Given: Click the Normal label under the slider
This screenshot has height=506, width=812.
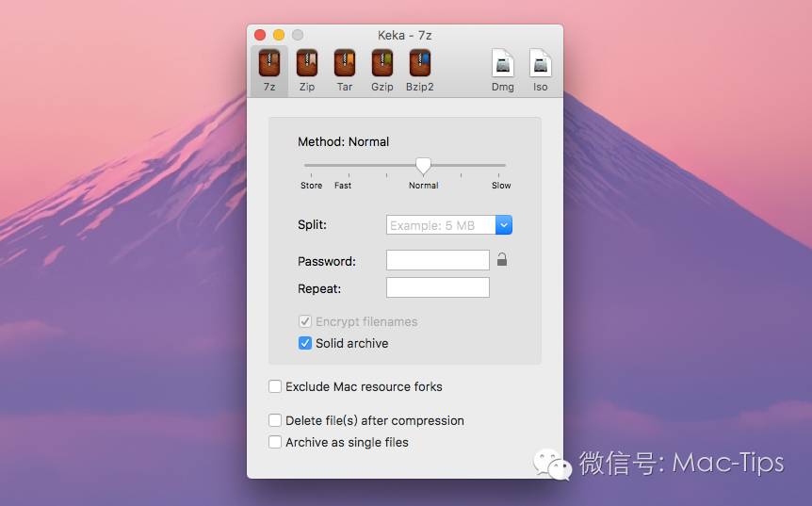Looking at the screenshot, I should click(424, 186).
